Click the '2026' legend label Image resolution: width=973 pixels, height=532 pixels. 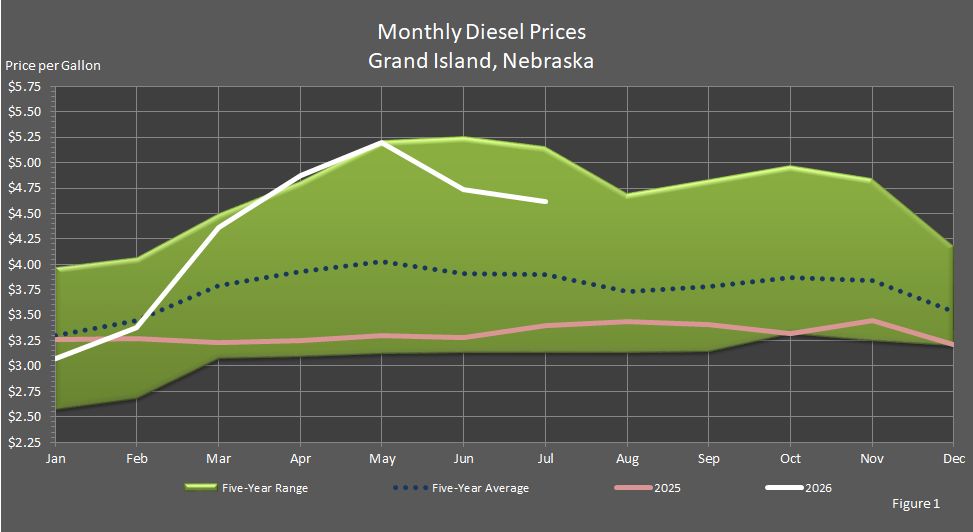[x=818, y=488]
